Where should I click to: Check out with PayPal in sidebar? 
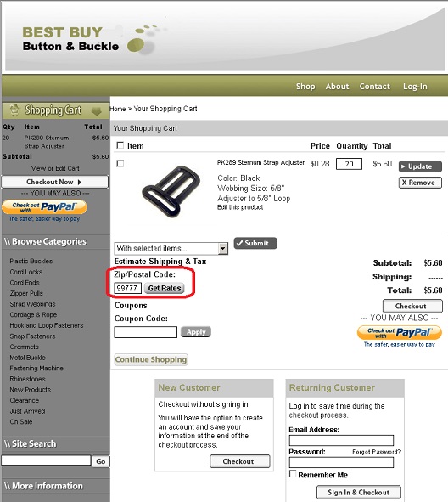tap(44, 206)
